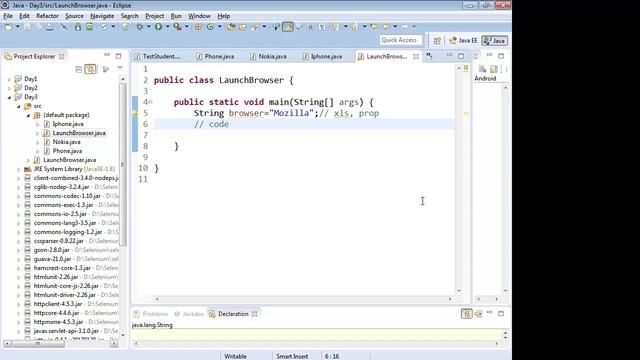Toggle Mark Occurrences in toolbar

coord(288,27)
